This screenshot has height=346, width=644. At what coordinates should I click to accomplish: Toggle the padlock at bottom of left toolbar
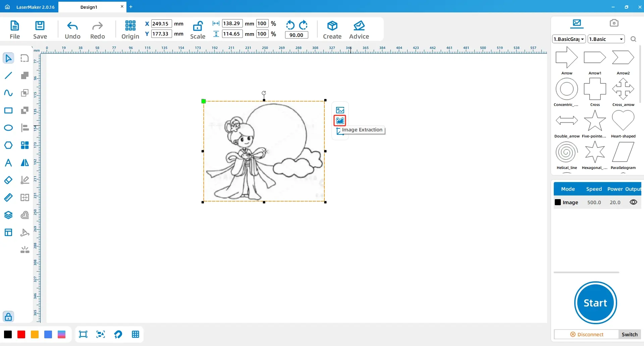coord(8,316)
